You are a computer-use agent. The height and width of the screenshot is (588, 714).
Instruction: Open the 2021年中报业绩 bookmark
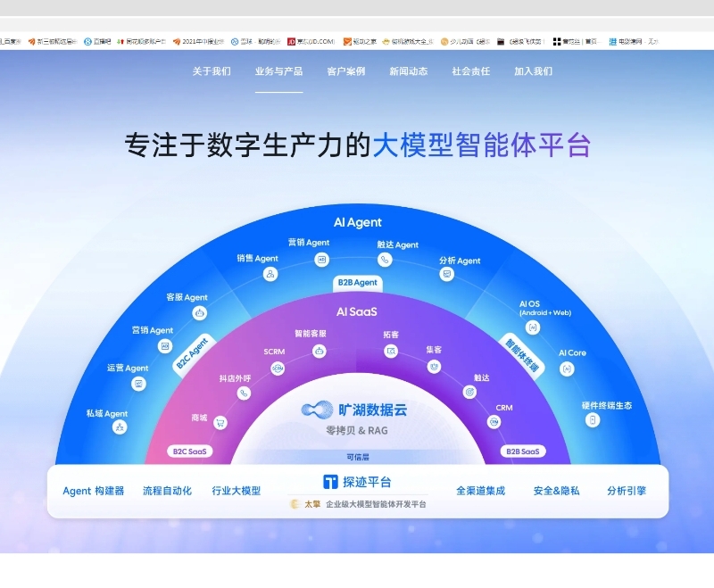[198, 41]
